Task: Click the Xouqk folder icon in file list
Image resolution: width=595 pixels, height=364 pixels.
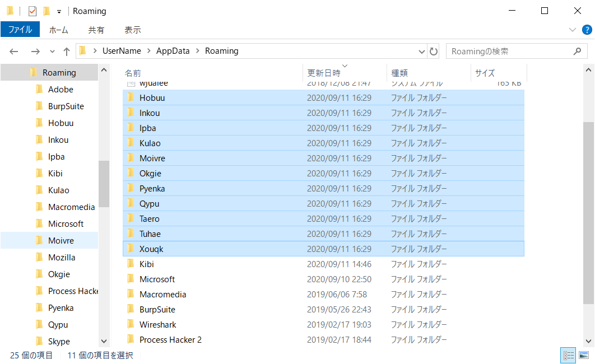Action: (x=131, y=248)
